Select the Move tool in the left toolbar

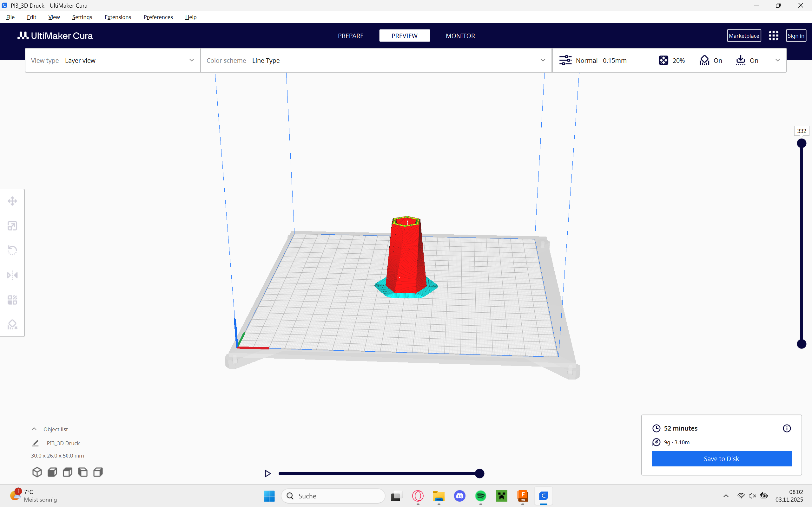click(x=12, y=201)
